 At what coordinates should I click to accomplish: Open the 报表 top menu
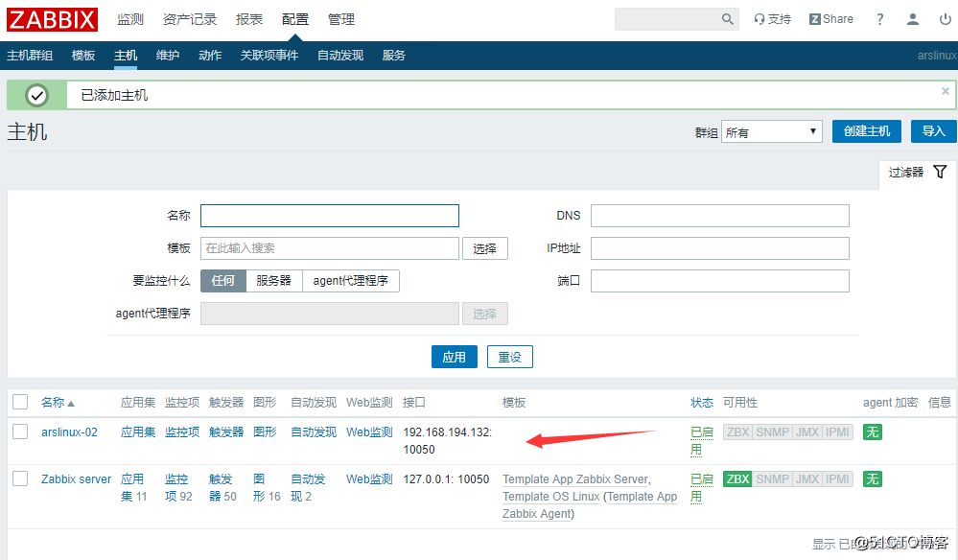[249, 19]
